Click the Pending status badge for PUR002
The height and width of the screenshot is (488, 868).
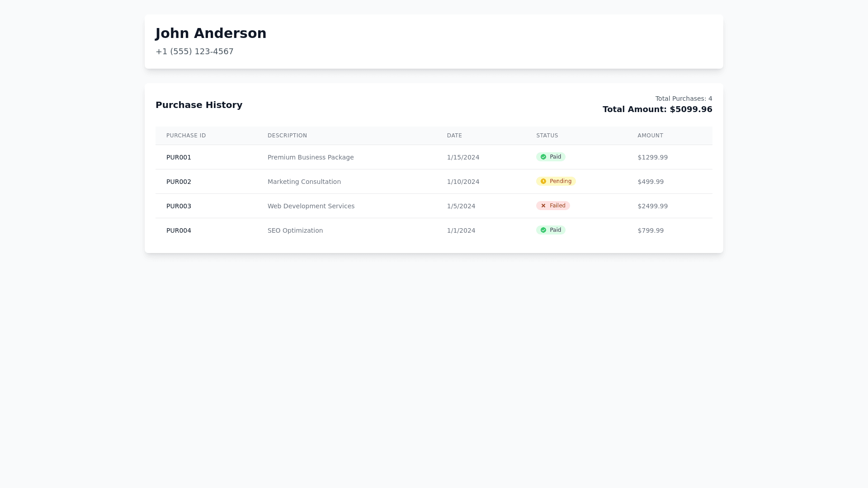556,181
